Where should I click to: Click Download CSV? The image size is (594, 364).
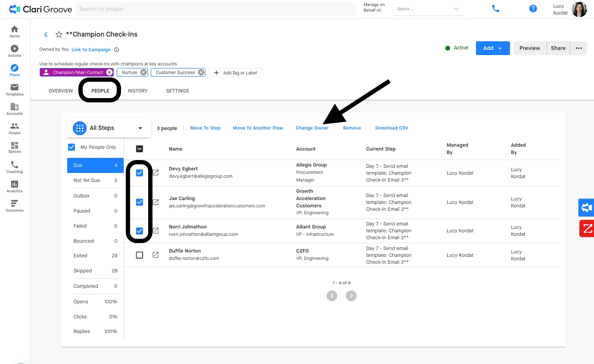[x=392, y=128]
